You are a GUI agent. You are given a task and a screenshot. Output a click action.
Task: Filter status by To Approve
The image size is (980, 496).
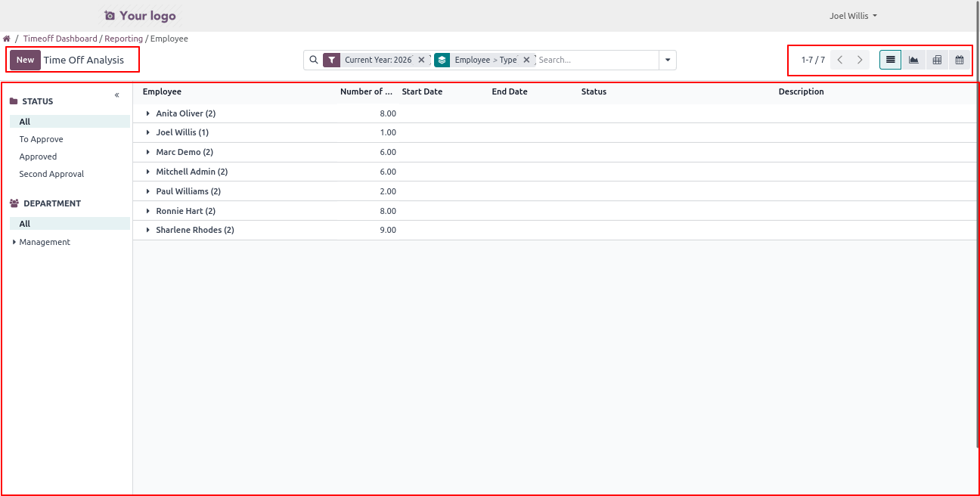41,139
